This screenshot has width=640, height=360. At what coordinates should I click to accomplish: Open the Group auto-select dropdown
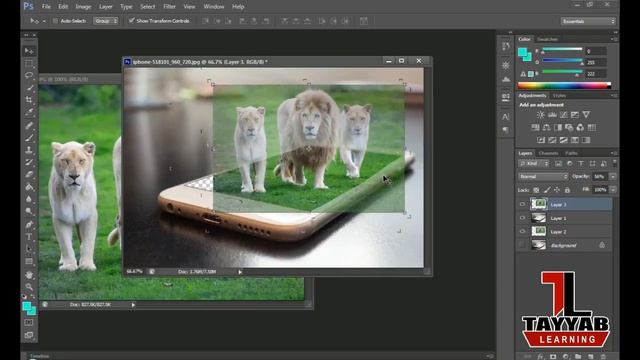click(106, 21)
